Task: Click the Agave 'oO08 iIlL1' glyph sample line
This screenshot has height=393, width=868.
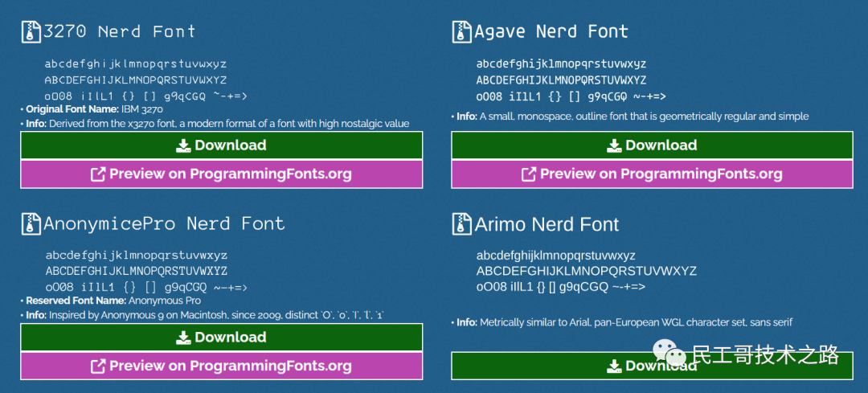Action: pos(571,97)
